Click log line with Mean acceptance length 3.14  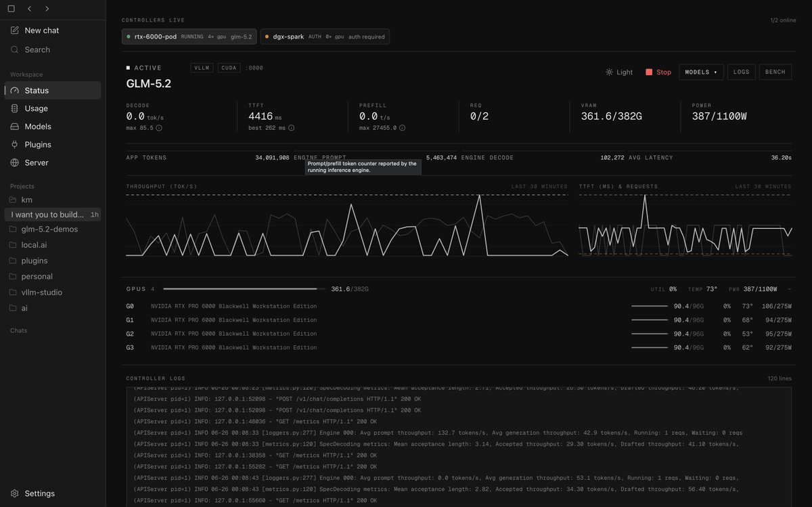pyautogui.click(x=436, y=444)
